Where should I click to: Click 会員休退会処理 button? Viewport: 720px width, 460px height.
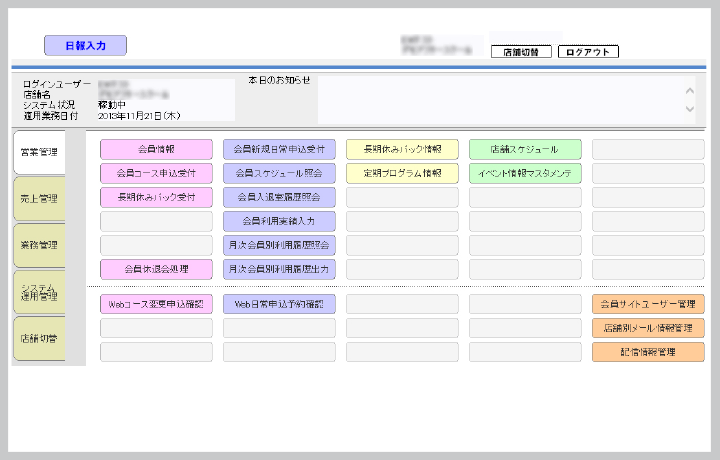[156, 269]
